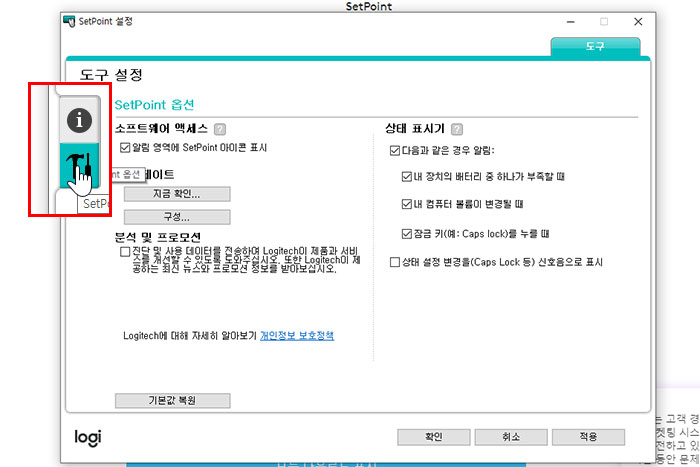Minimize the SetPoint 설정 window
Screen dimensions: 700x467
pyautogui.click(x=571, y=22)
